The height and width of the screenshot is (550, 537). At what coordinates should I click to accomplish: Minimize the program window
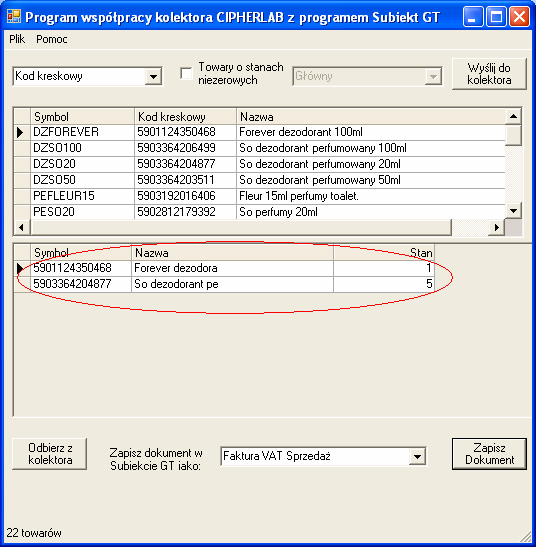pyautogui.click(x=472, y=16)
